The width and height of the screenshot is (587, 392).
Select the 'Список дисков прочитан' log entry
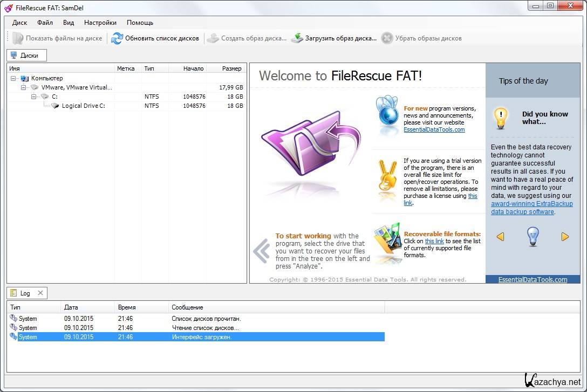point(206,319)
